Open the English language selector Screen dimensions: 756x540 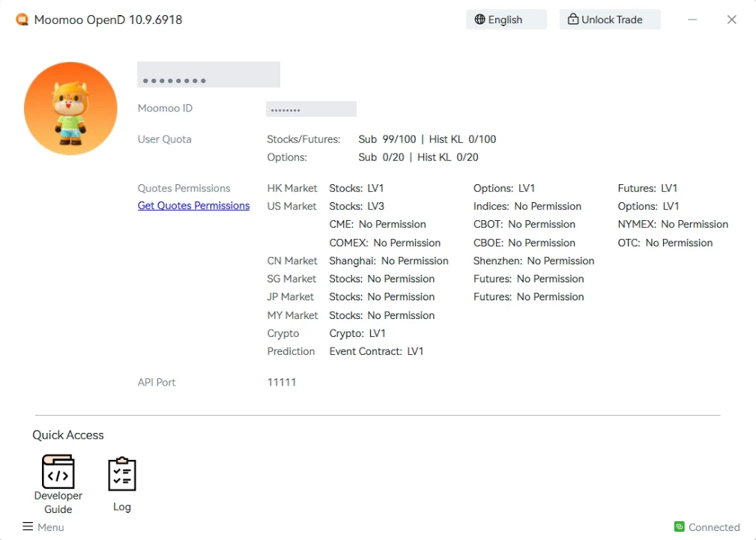[506, 19]
